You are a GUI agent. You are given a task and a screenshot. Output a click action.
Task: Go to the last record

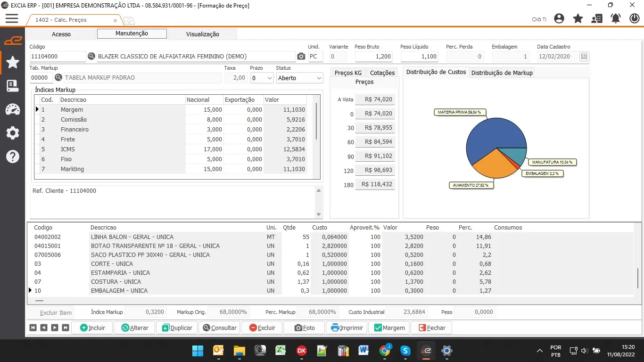click(66, 328)
